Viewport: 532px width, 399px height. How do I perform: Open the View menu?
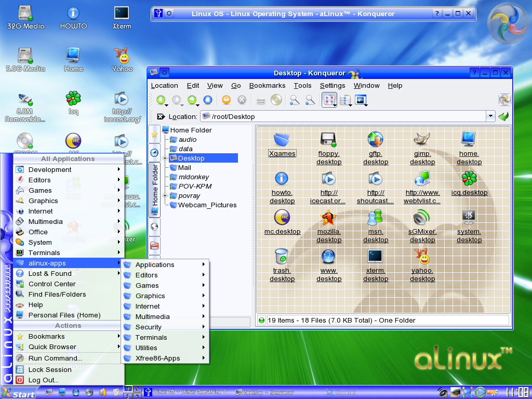[x=215, y=86]
